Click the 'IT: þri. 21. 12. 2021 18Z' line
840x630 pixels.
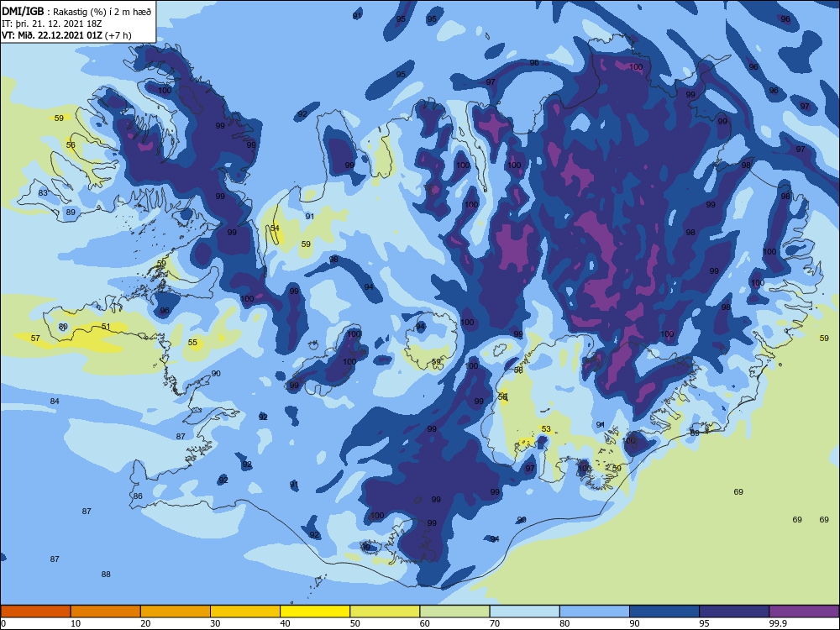pos(52,24)
